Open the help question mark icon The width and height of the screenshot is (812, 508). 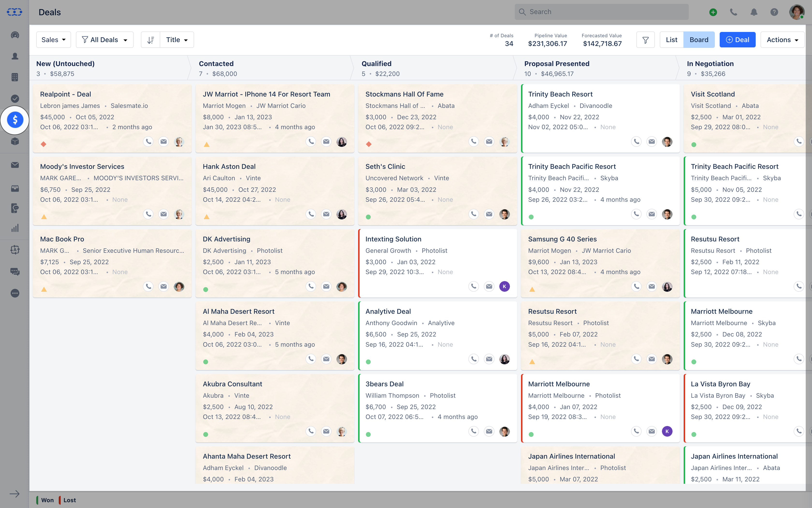pos(774,12)
